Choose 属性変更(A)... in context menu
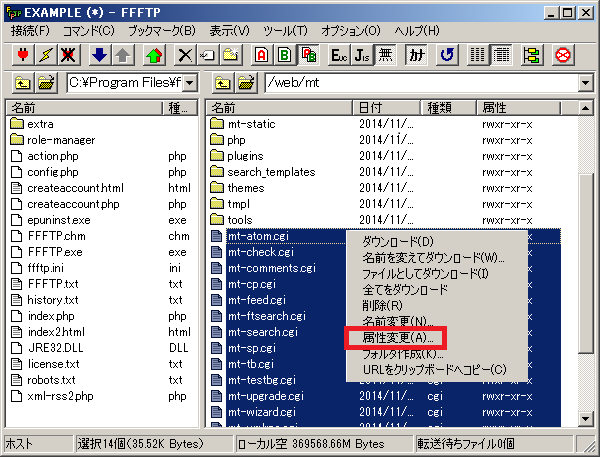 398,337
